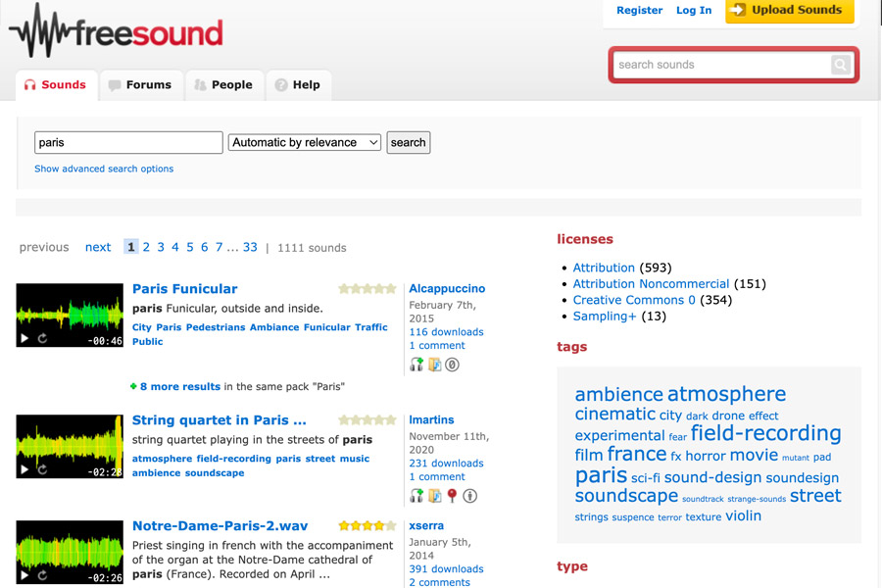The width and height of the screenshot is (882, 588).
Task: Jump to last results page 33
Action: pos(250,247)
